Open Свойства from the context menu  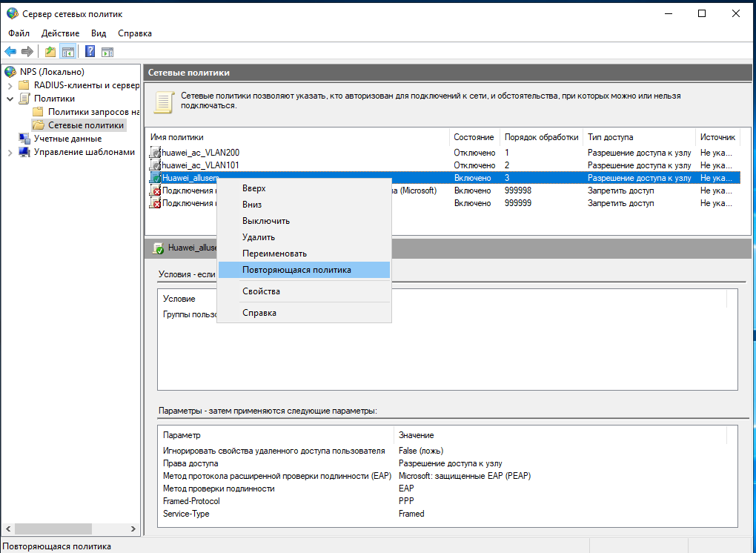[261, 291]
